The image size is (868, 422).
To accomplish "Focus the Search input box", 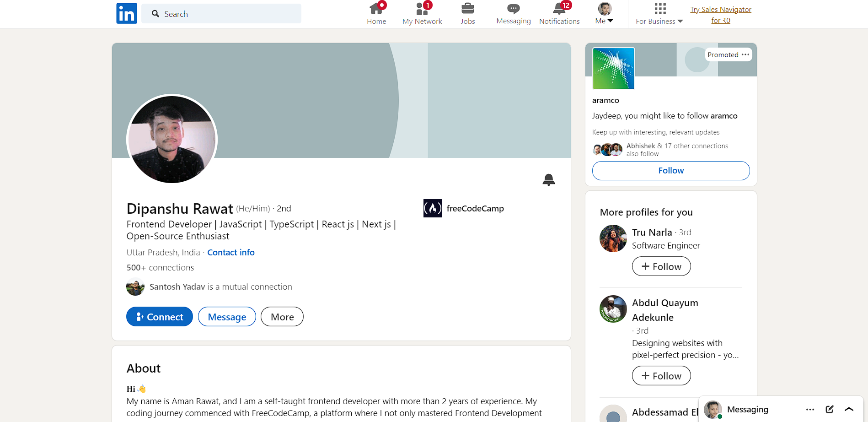I will click(221, 14).
